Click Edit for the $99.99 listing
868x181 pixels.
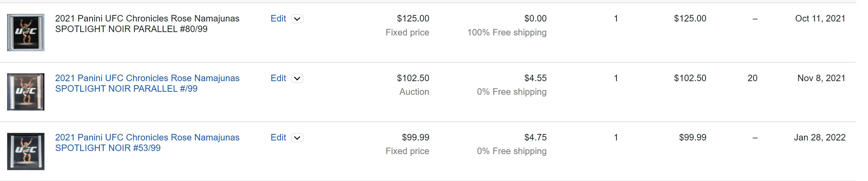click(278, 138)
